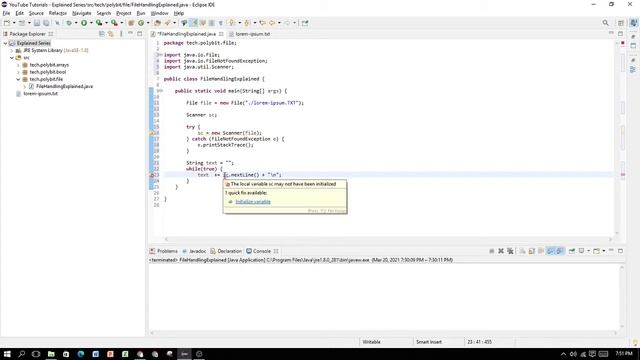The width and height of the screenshot is (640, 360).
Task: Maximize the Console panel
Action: (620, 251)
